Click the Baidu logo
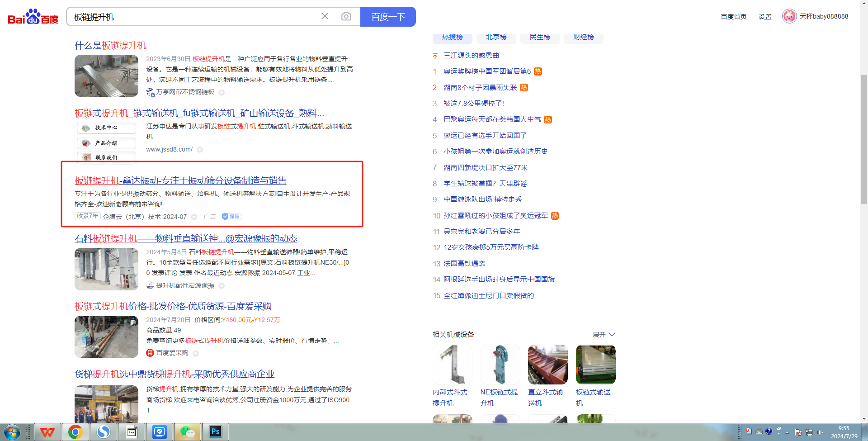 33,17
